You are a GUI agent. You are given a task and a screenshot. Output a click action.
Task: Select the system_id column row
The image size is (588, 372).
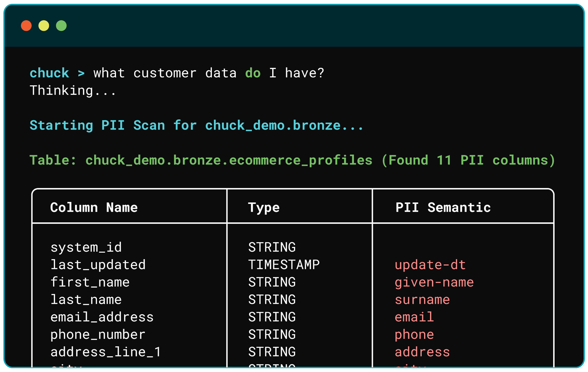pos(86,247)
